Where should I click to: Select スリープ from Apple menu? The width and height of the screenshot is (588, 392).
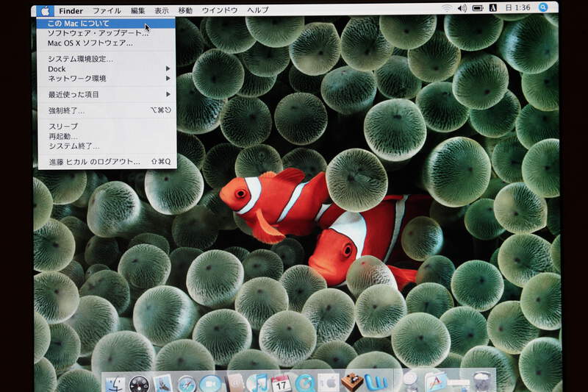pyautogui.click(x=106, y=126)
